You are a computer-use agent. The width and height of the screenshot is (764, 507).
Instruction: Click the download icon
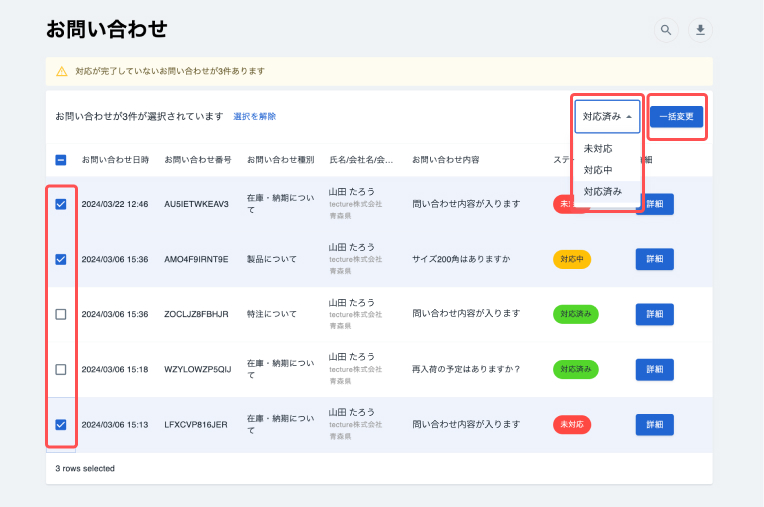click(x=701, y=30)
